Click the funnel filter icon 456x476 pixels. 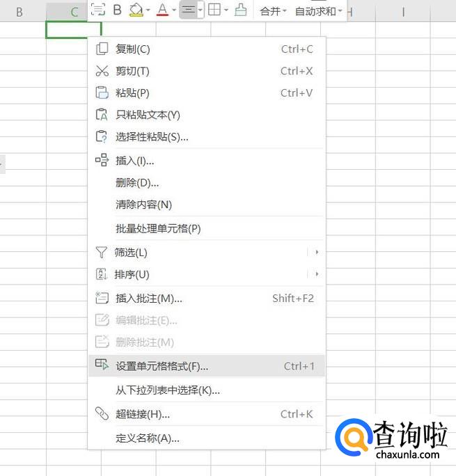(x=102, y=253)
